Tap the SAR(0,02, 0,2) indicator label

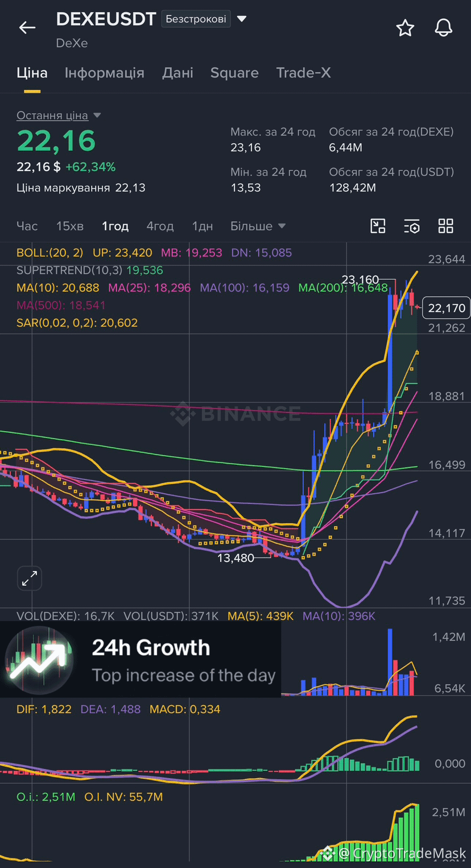[77, 323]
